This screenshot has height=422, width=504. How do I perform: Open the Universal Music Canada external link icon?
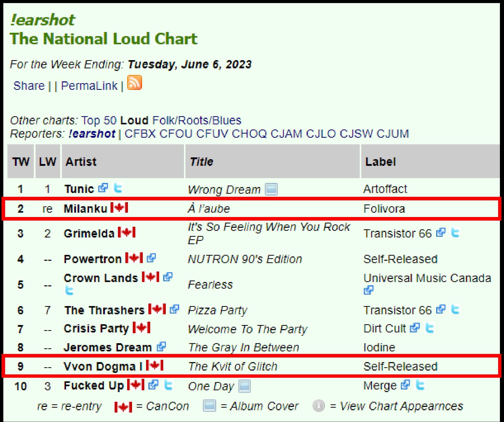368,290
